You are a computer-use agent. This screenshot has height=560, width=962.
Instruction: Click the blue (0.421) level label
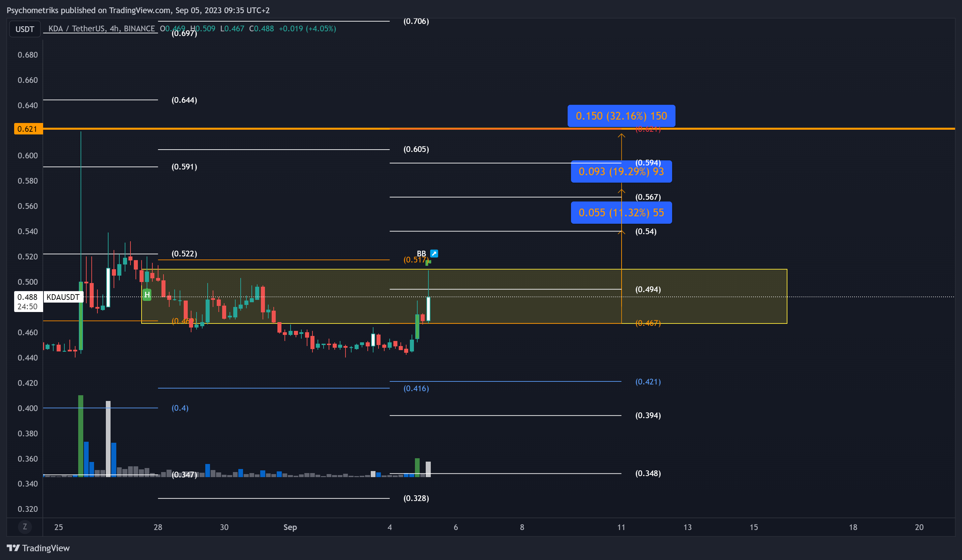648,382
